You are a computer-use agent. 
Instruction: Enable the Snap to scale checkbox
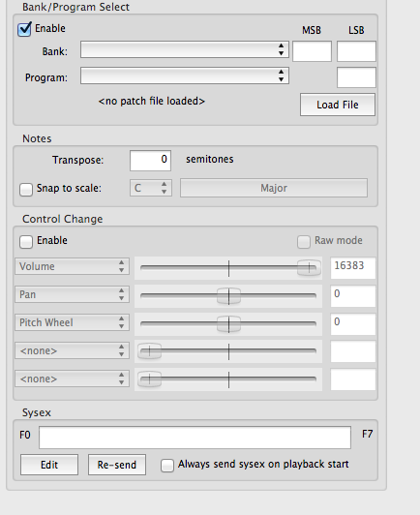[26, 190]
